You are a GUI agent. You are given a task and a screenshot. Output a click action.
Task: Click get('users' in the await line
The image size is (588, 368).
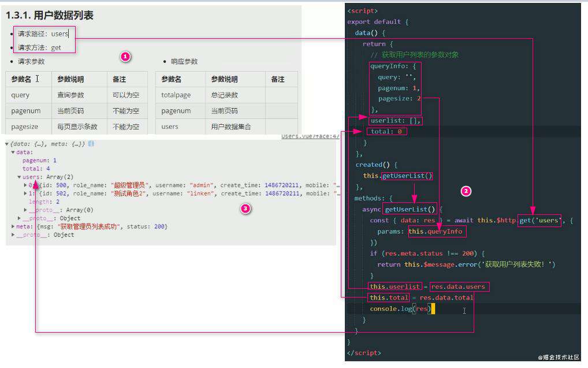(540, 221)
